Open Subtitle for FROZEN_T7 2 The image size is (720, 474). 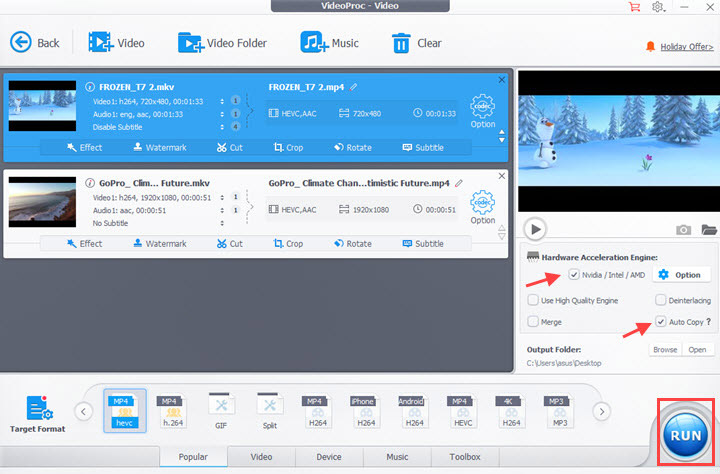[x=423, y=147]
